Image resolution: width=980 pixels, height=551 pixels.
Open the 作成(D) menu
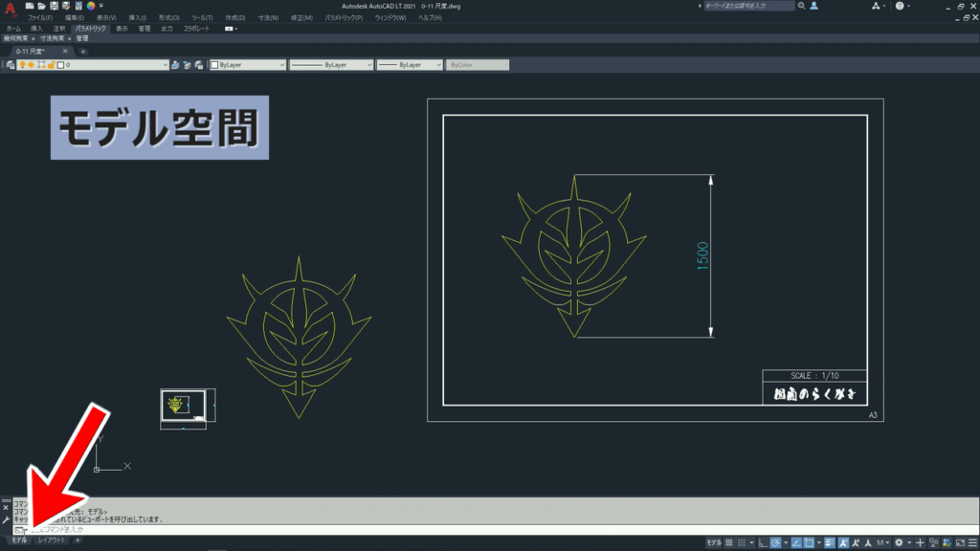pos(235,17)
